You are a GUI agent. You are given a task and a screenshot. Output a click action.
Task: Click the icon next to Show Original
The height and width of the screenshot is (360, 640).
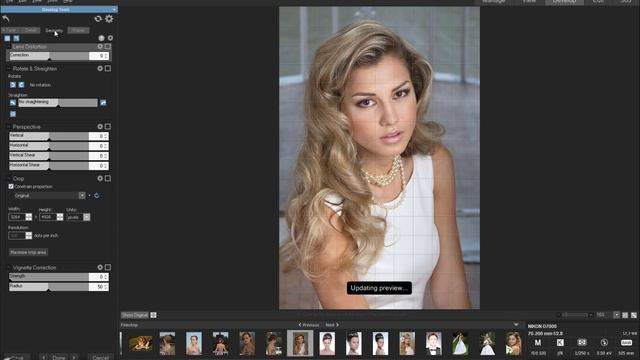click(x=153, y=315)
